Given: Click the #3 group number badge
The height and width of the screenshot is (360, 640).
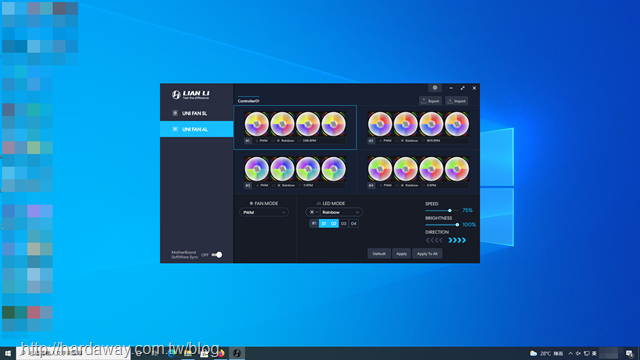Looking at the screenshot, I should [x=247, y=185].
